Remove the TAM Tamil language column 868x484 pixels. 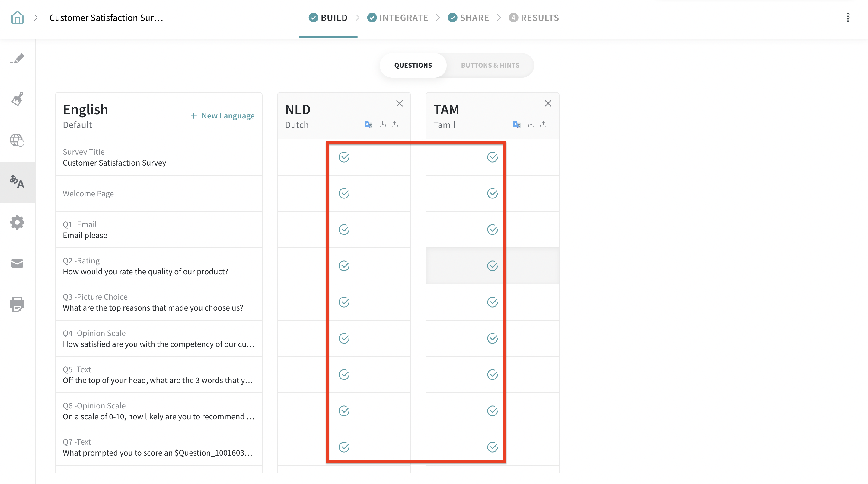point(548,104)
